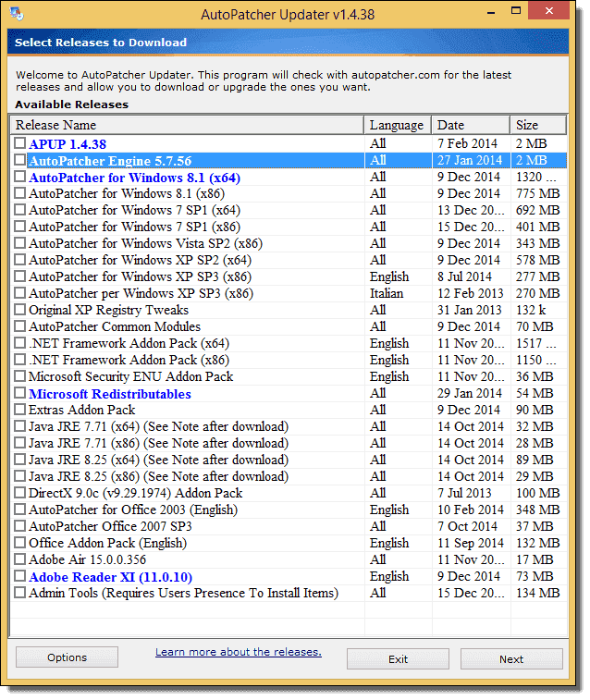Select Microsoft Security ENU Addon Pack checkbox
The width and height of the screenshot is (590, 700).
(x=19, y=376)
